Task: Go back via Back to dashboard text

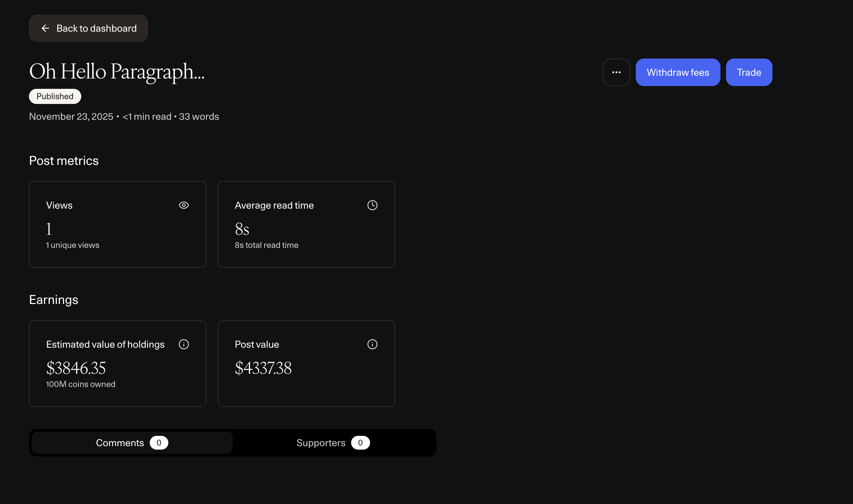Action: tap(96, 28)
